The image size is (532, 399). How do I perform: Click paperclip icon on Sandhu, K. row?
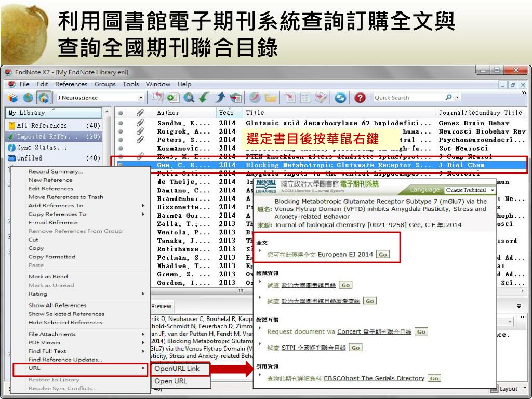[x=140, y=123]
